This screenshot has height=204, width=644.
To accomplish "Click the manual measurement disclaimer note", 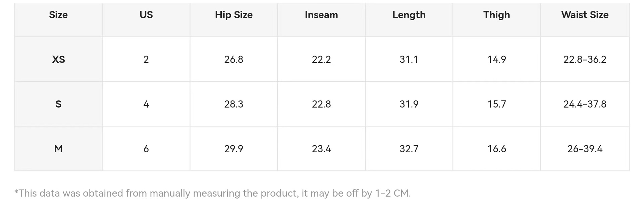I will click(x=212, y=193).
